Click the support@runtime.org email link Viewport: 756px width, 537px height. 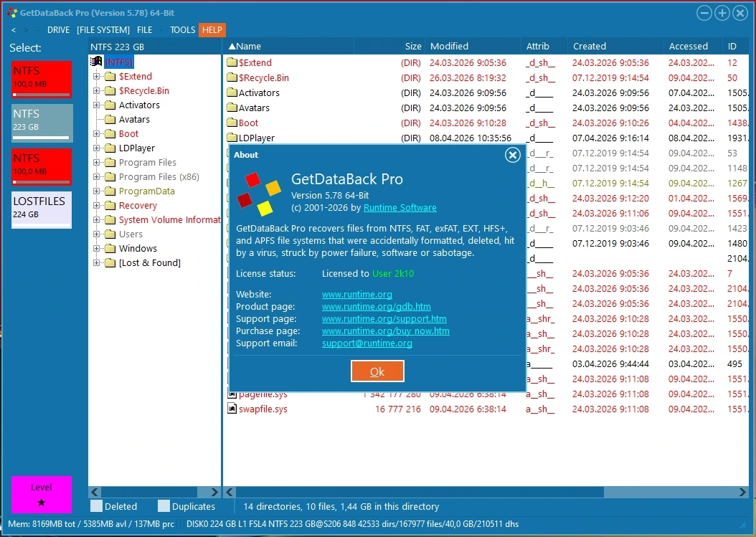[x=367, y=343]
